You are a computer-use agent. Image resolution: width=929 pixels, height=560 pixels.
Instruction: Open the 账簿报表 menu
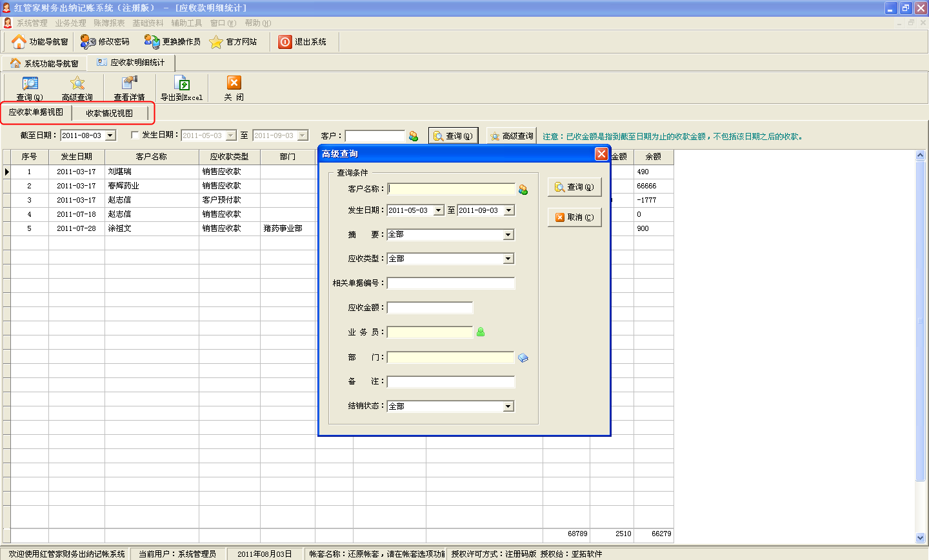click(x=109, y=23)
